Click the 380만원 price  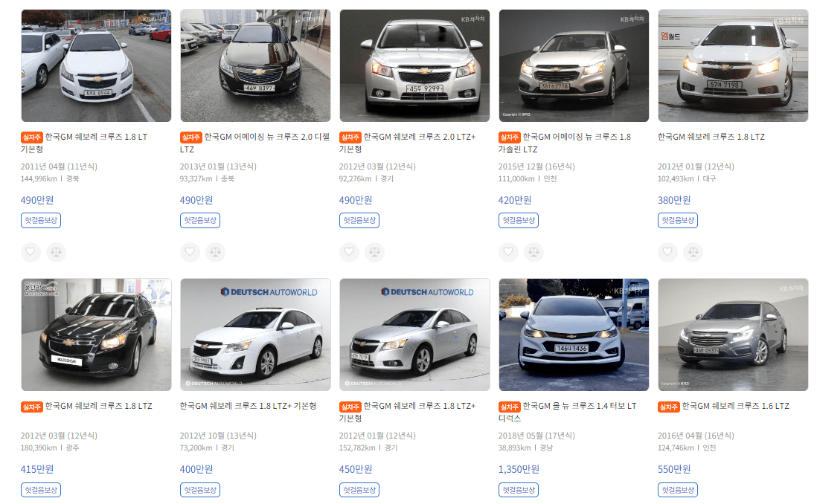pos(674,200)
